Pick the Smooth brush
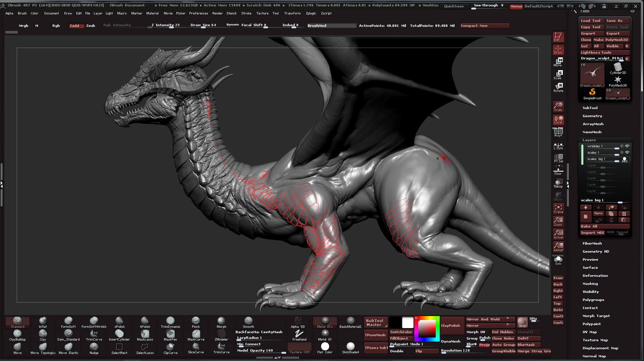Screen dimensions: 644x361 tap(249, 322)
